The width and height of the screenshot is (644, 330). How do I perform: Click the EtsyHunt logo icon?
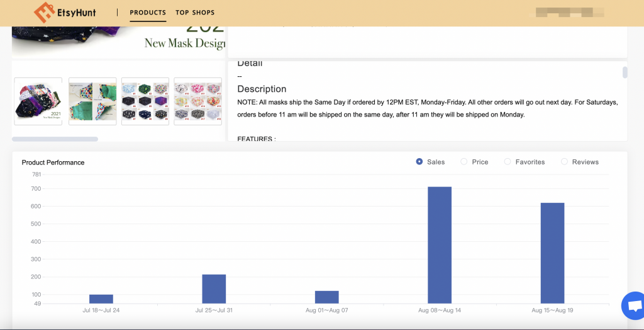tap(44, 12)
